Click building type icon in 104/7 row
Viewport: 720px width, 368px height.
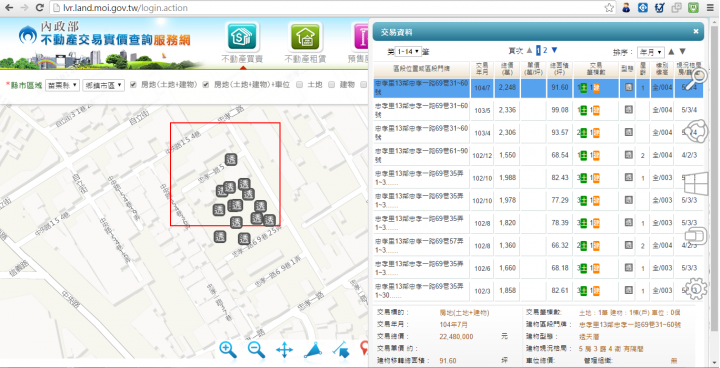(x=629, y=87)
